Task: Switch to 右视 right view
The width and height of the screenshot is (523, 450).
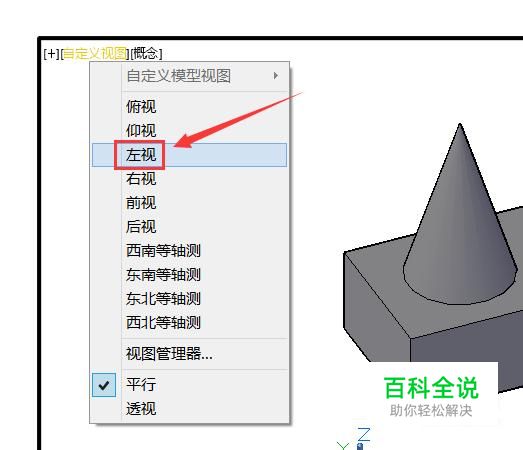Action: coord(141,179)
